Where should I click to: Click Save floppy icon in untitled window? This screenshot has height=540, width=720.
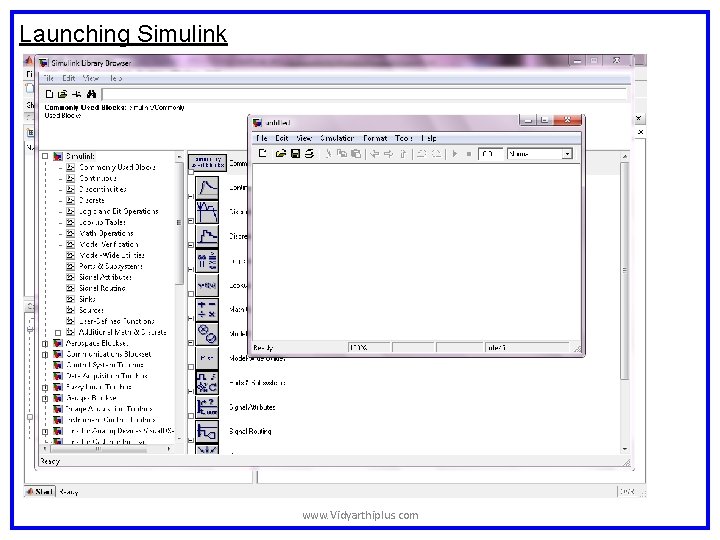click(x=295, y=153)
